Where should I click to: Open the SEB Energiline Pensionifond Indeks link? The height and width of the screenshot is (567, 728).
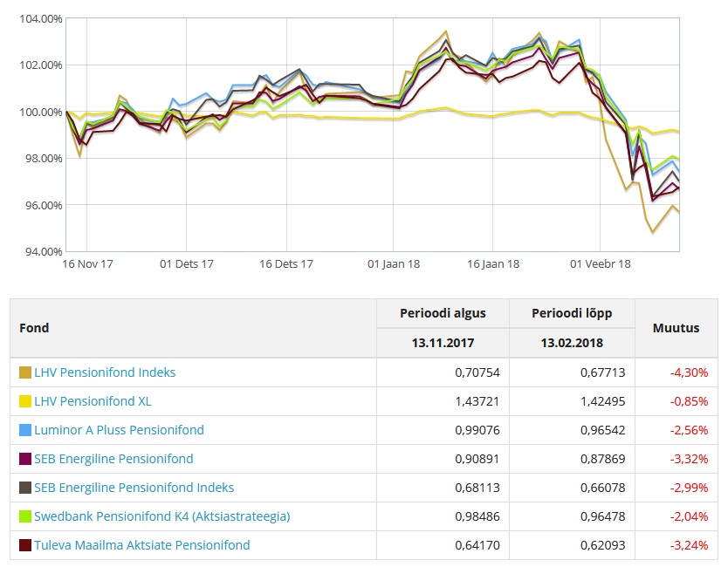pos(134,488)
